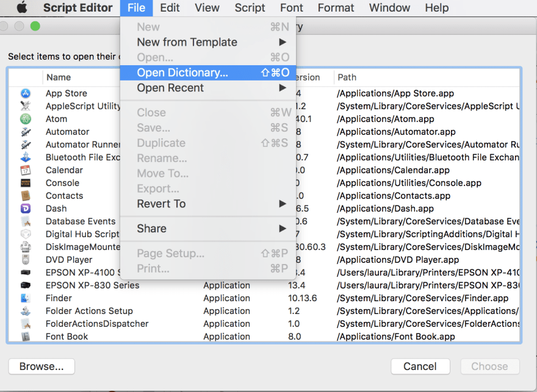Click the Cancel button

pyautogui.click(x=420, y=366)
